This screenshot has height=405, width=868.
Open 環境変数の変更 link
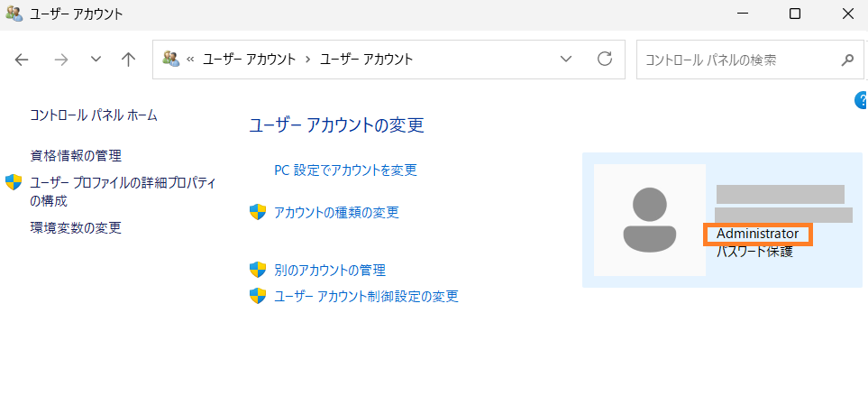pyautogui.click(x=76, y=227)
